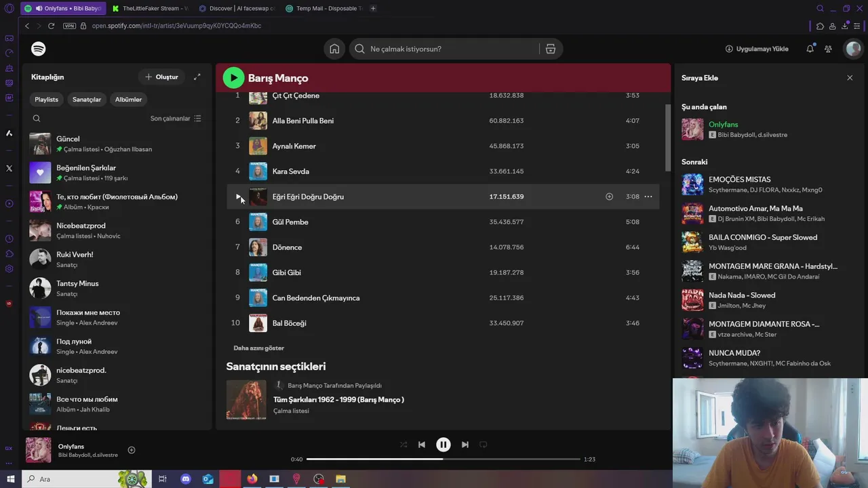868x488 pixels.
Task: Close the Sıraya Ekle queue panel
Action: click(x=850, y=78)
